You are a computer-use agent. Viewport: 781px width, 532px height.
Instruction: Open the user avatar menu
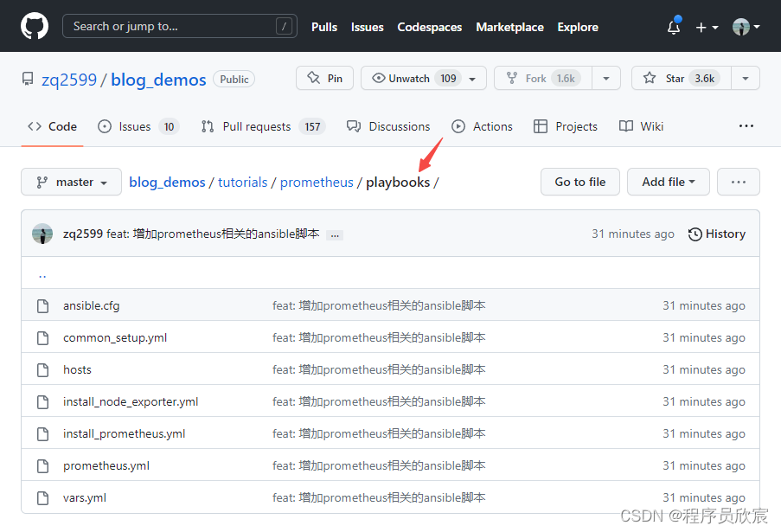click(x=746, y=27)
